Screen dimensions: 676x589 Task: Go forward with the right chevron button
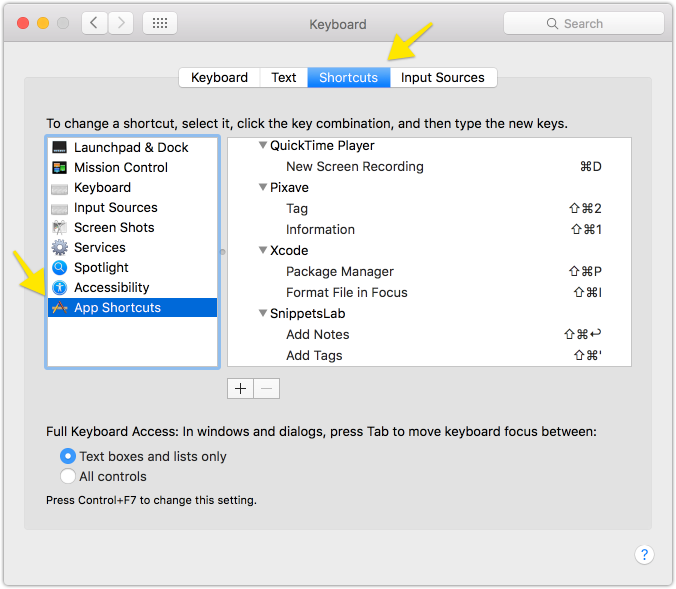[121, 23]
